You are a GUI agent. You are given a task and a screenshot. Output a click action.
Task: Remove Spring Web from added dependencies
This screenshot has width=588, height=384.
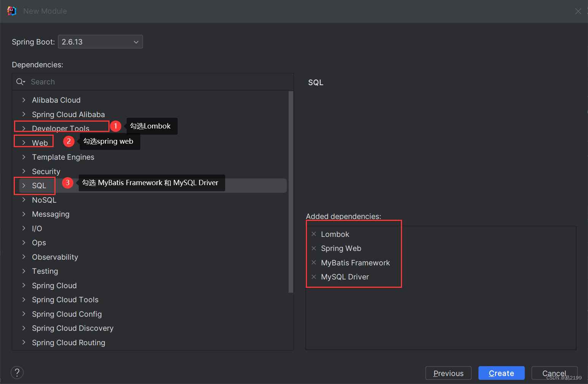point(314,248)
